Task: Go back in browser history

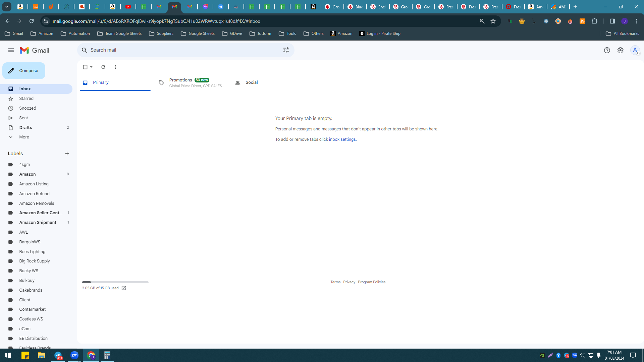Action: tap(7, 21)
